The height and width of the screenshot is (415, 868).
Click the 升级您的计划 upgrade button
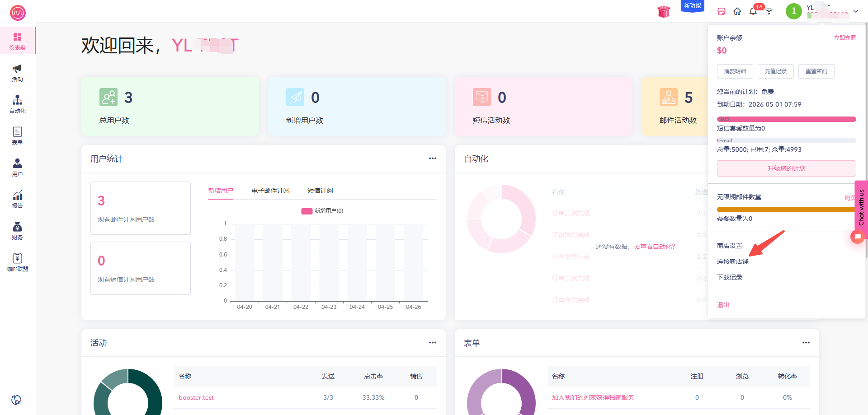786,168
